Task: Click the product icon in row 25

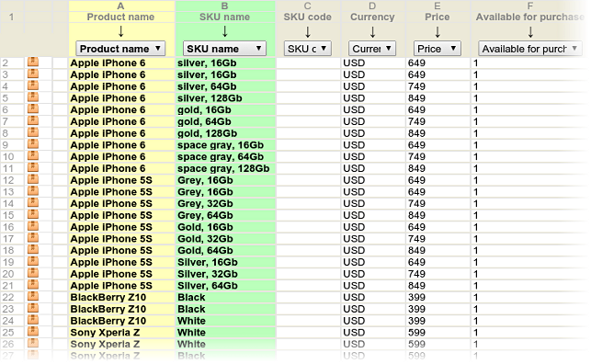Action: click(33, 331)
